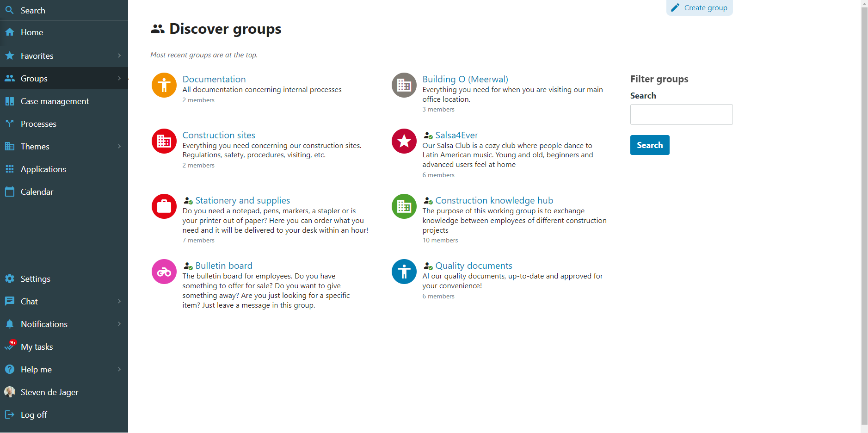Click the orange Documentation group icon
Viewport: 868px width, 433px height.
[x=164, y=85]
